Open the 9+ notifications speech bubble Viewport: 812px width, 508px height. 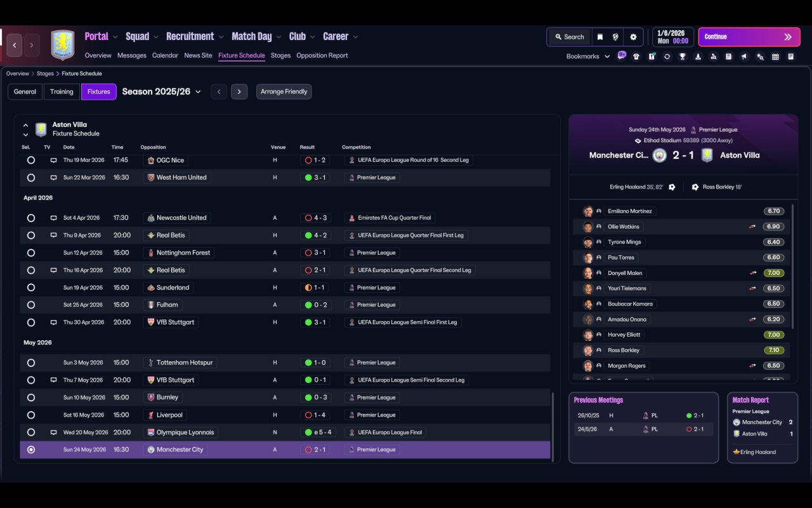click(x=622, y=55)
